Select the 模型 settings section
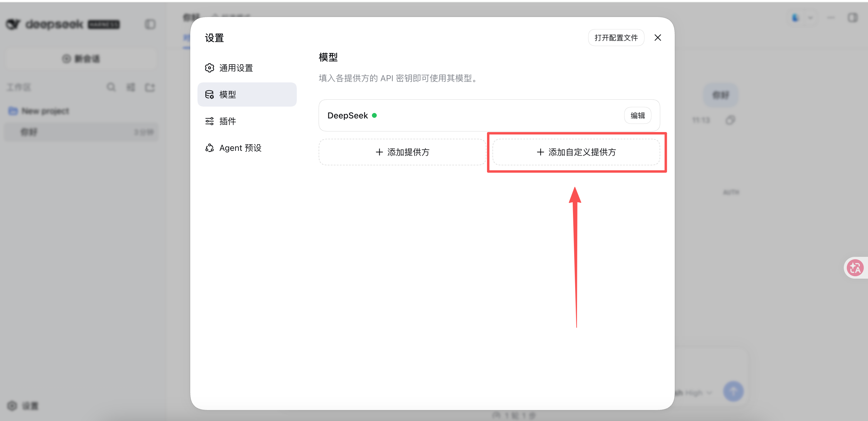This screenshot has width=868, height=421. tap(247, 94)
